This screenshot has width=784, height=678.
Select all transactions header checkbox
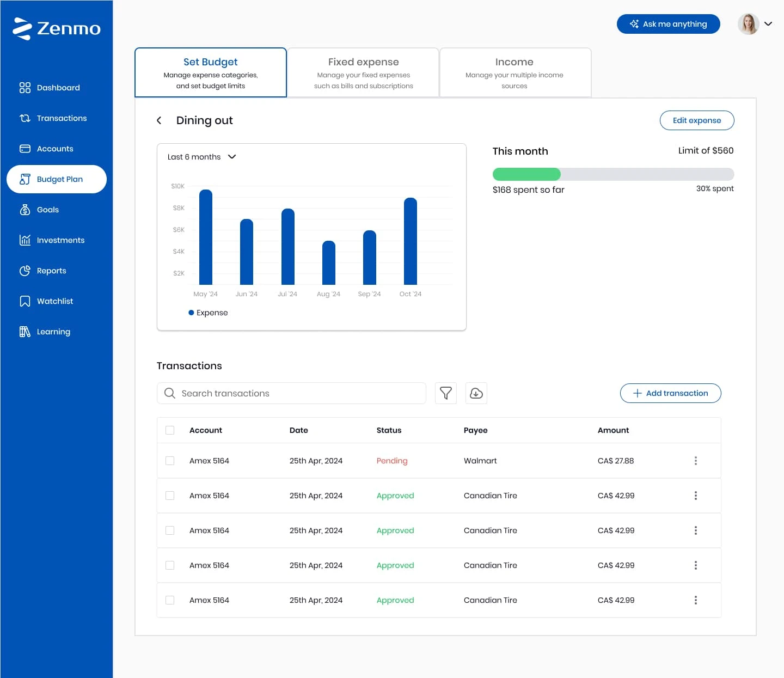tap(170, 430)
